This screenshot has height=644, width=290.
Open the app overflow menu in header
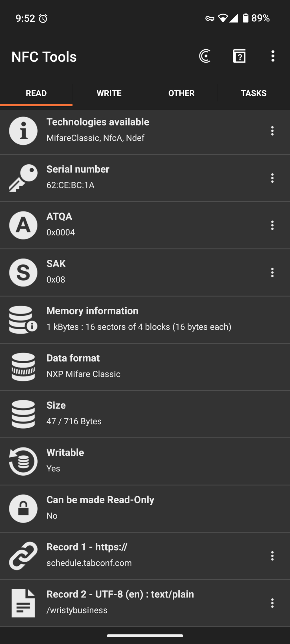273,56
